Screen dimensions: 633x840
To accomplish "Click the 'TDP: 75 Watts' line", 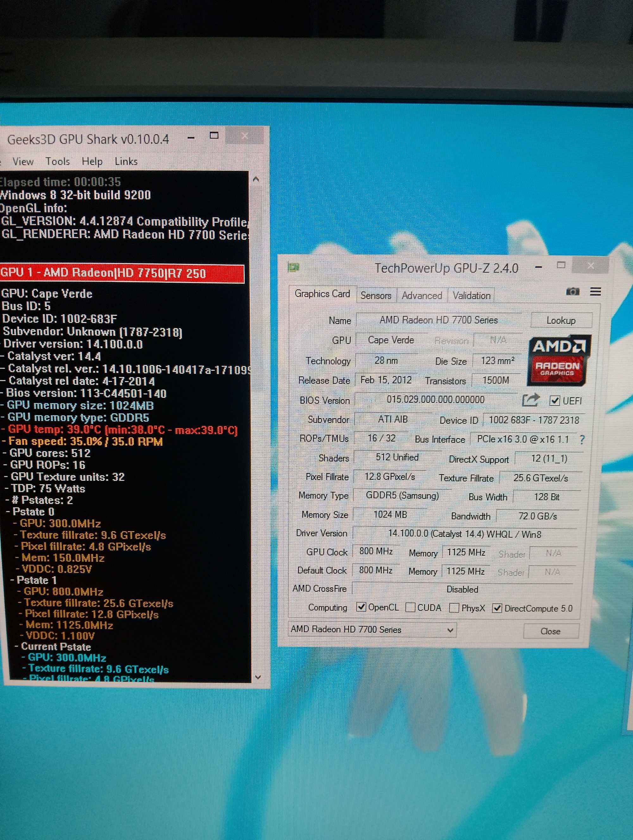I will tap(45, 488).
